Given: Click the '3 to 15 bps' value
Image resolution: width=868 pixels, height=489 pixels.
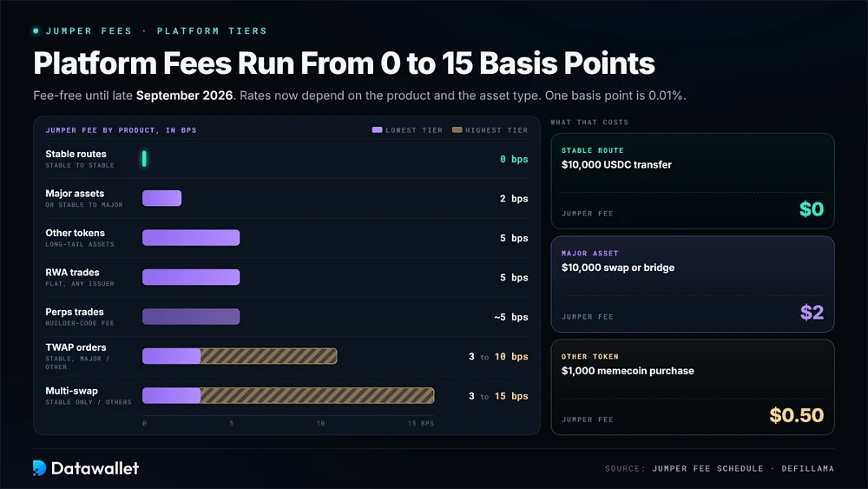Looking at the screenshot, I should (498, 396).
